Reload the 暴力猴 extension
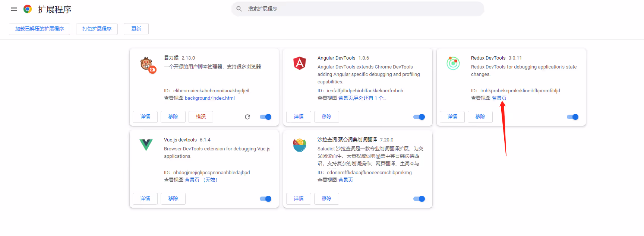This screenshot has width=644, height=236. tap(247, 117)
